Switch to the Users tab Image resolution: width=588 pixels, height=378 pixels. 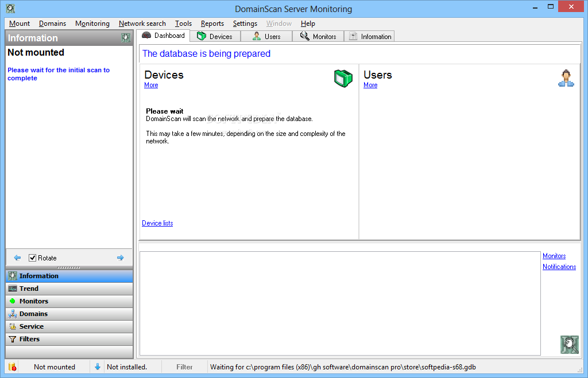click(266, 36)
